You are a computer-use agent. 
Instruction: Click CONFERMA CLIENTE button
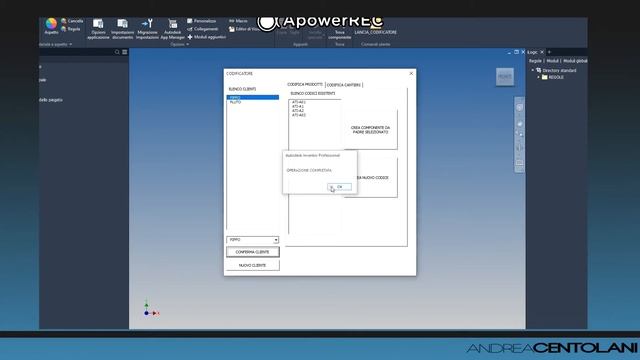pyautogui.click(x=253, y=252)
